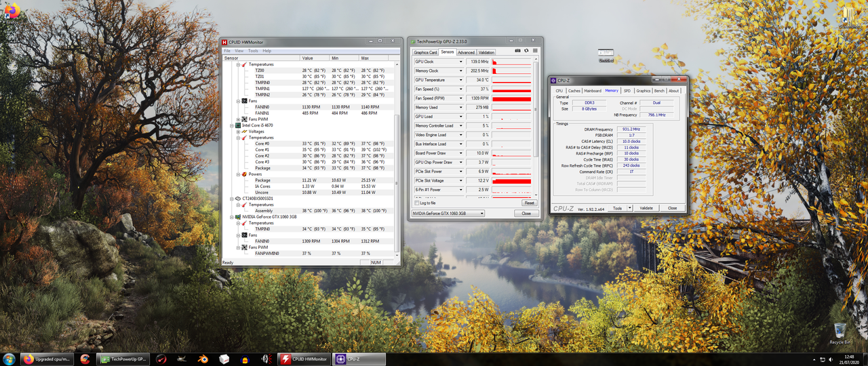This screenshot has height=366, width=868.
Task: Switch to the Advanced tab in GPU-Z
Action: tap(466, 52)
